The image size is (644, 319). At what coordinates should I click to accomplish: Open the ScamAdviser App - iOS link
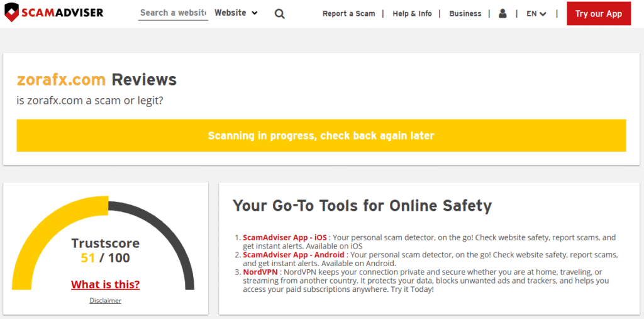pyautogui.click(x=286, y=238)
